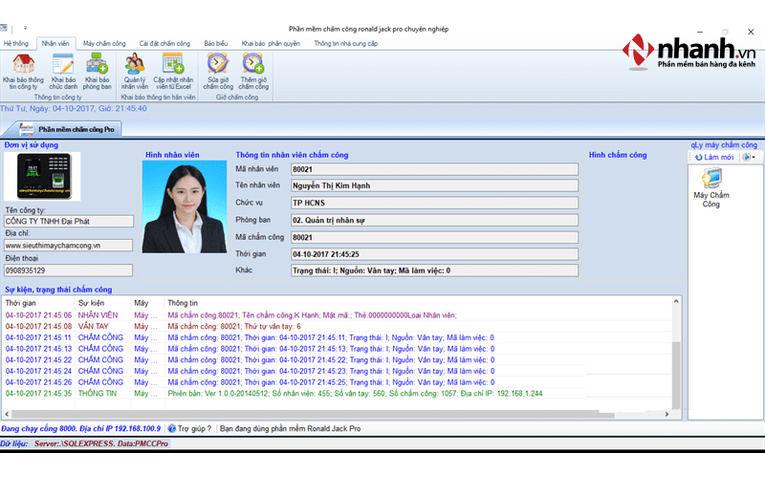Click the Làm mới refresh button

[714, 157]
